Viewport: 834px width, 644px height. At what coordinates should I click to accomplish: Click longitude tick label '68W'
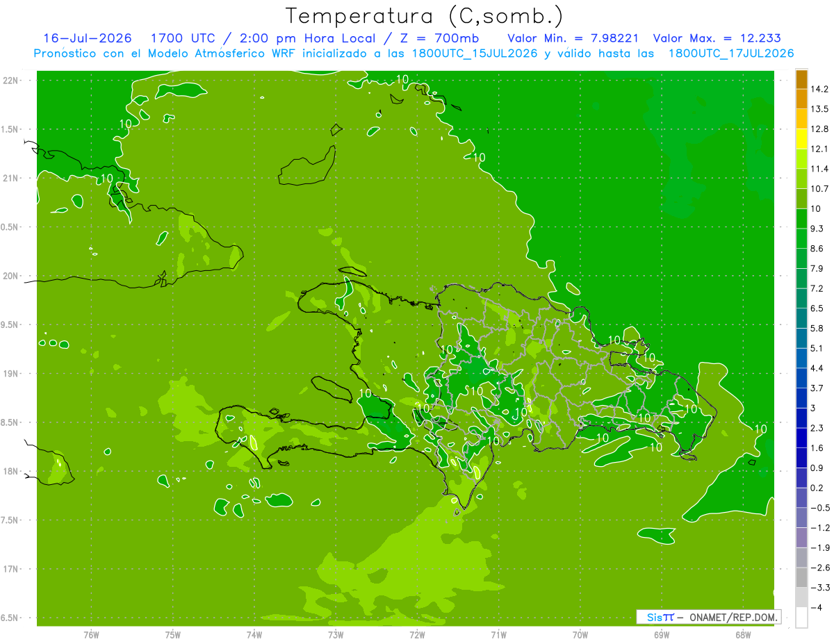click(742, 634)
